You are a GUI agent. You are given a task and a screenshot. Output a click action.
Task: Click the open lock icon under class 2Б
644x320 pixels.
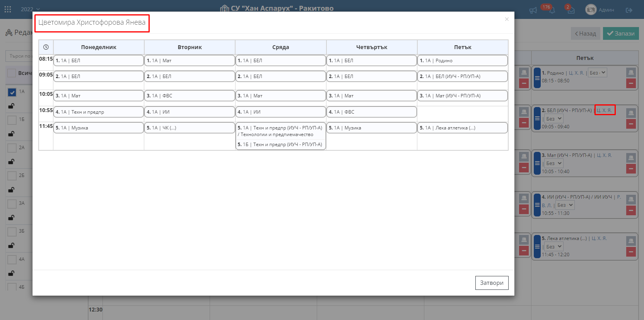(x=12, y=190)
